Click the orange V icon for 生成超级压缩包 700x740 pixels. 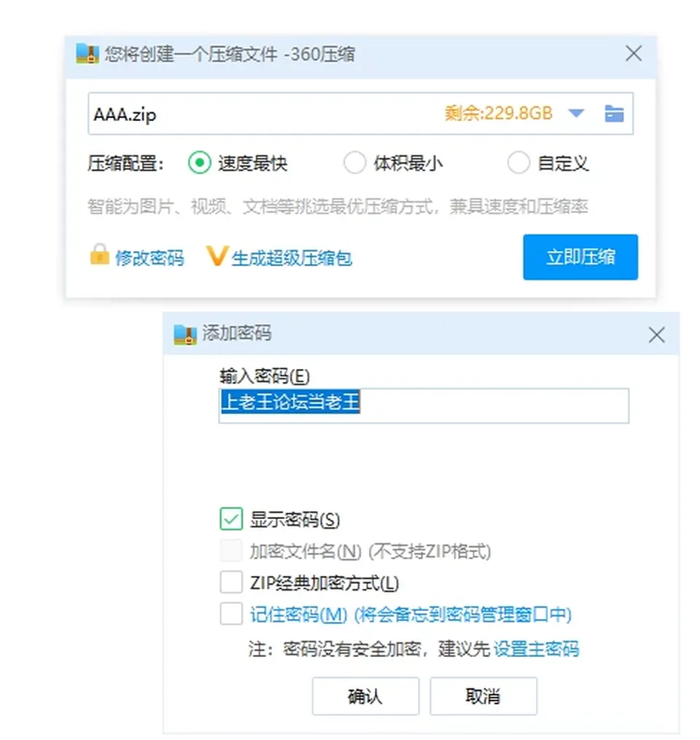point(217,256)
